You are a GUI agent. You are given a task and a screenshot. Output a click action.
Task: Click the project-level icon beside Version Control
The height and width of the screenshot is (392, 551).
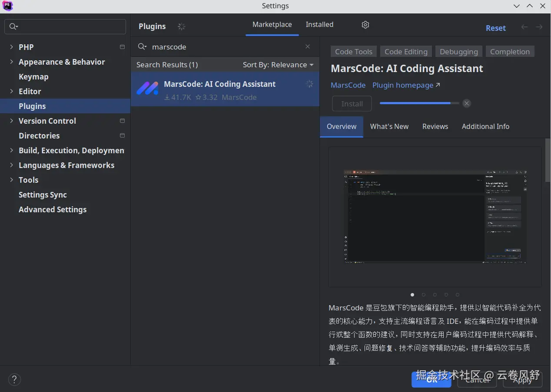pyautogui.click(x=122, y=121)
